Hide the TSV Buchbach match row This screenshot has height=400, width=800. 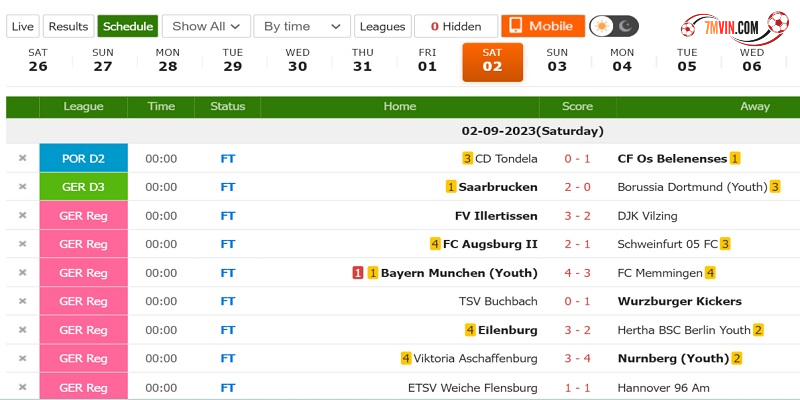(22, 301)
